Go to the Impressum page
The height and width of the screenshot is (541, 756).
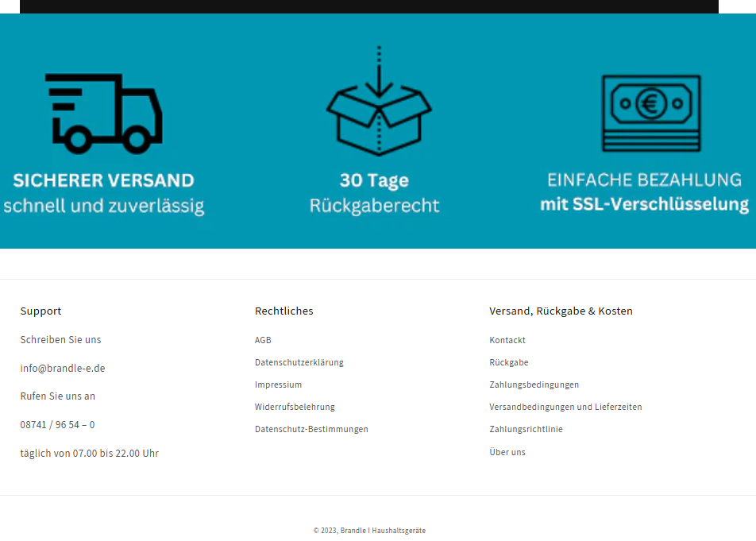[278, 384]
